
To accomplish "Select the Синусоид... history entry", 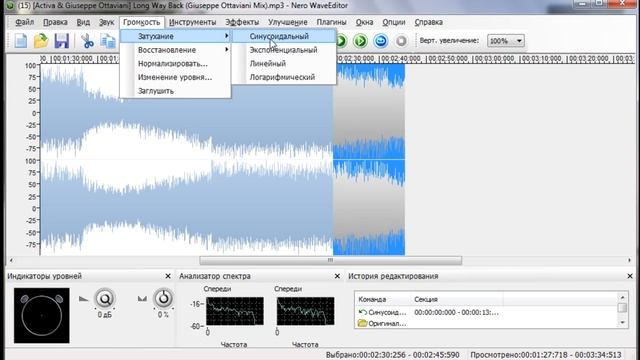I will point(382,313).
